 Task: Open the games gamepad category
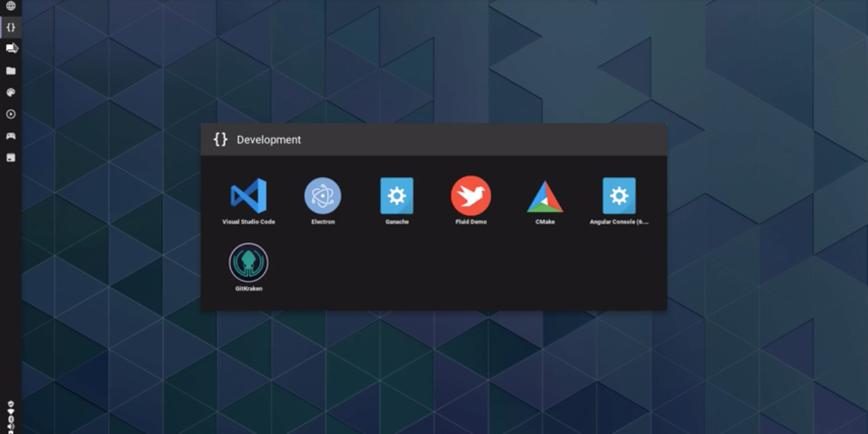10,136
